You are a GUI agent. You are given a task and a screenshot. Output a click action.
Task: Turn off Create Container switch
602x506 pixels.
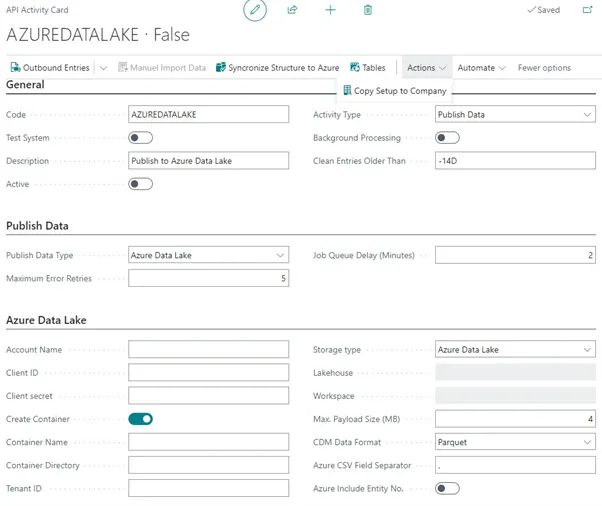[141, 419]
